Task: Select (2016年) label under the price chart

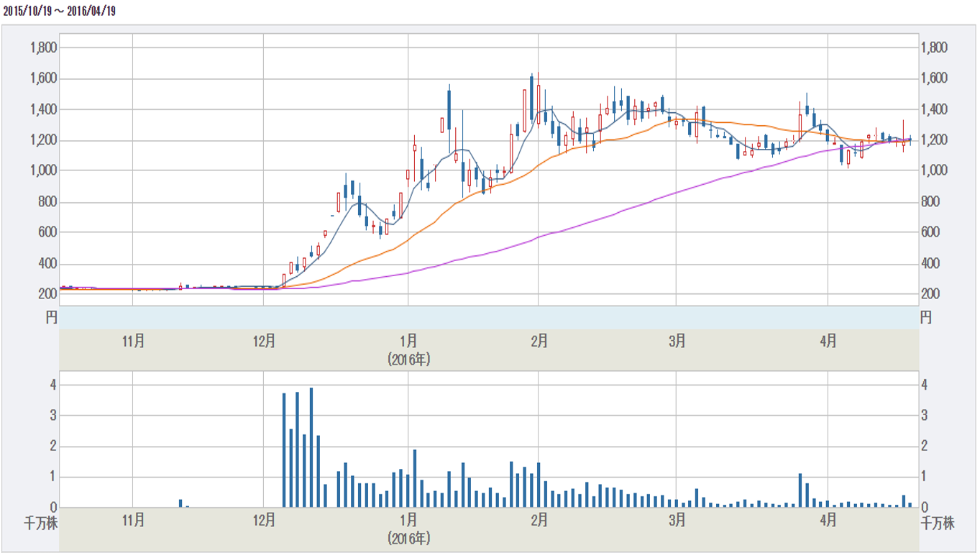Action: pos(408,358)
